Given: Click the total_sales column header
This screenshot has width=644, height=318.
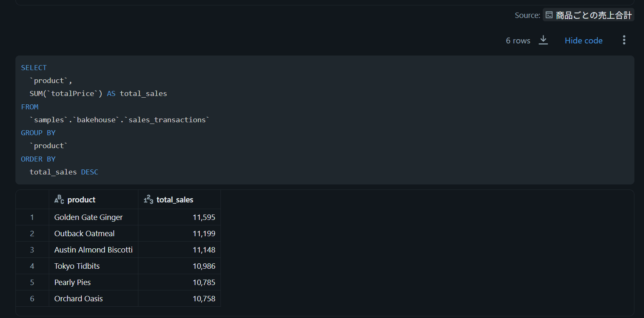Looking at the screenshot, I should [x=175, y=199].
